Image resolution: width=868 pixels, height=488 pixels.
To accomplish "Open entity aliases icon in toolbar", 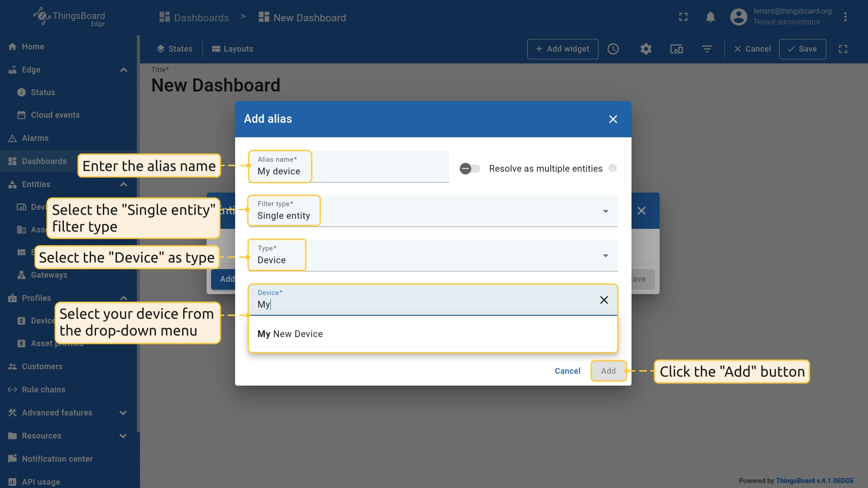I will point(676,49).
